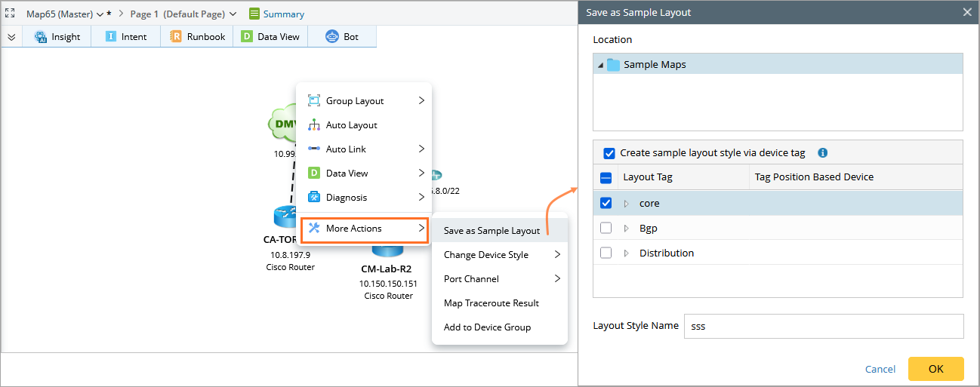This screenshot has height=387, width=980.
Task: Check the Bgp layout tag checkbox
Action: pos(606,228)
